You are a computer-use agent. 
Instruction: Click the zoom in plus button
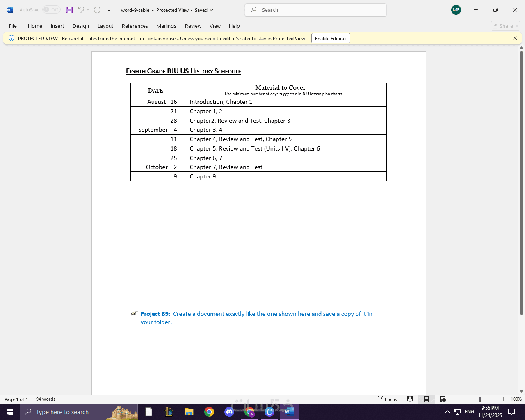pyautogui.click(x=504, y=399)
